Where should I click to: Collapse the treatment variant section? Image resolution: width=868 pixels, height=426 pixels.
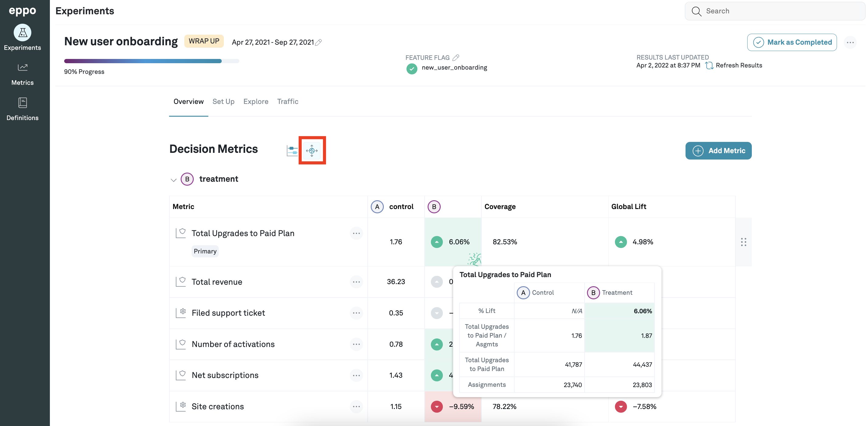click(174, 180)
